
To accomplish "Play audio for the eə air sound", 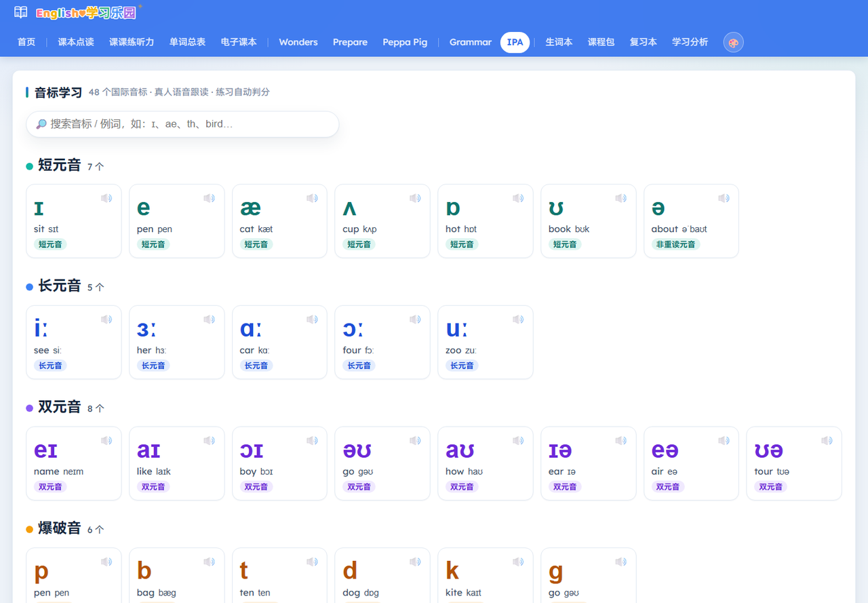I will pyautogui.click(x=724, y=441).
